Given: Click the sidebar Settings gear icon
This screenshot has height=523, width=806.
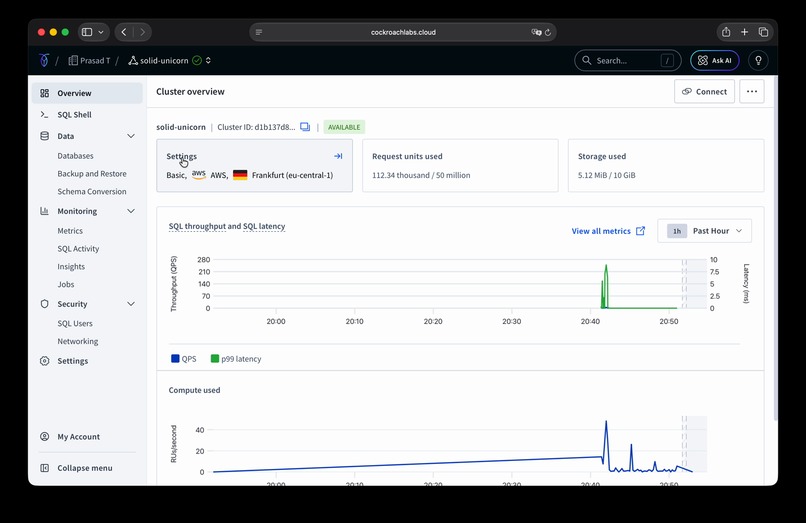Looking at the screenshot, I should click(x=45, y=361).
